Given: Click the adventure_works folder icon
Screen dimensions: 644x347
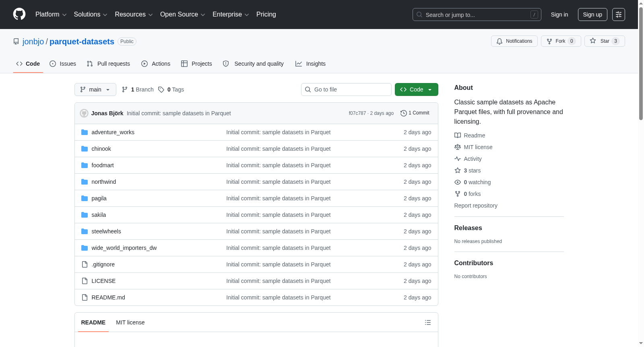Looking at the screenshot, I should point(85,132).
